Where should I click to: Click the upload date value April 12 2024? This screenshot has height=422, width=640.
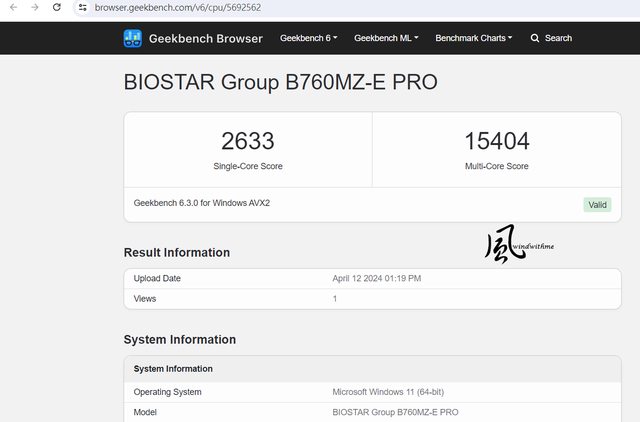point(377,278)
